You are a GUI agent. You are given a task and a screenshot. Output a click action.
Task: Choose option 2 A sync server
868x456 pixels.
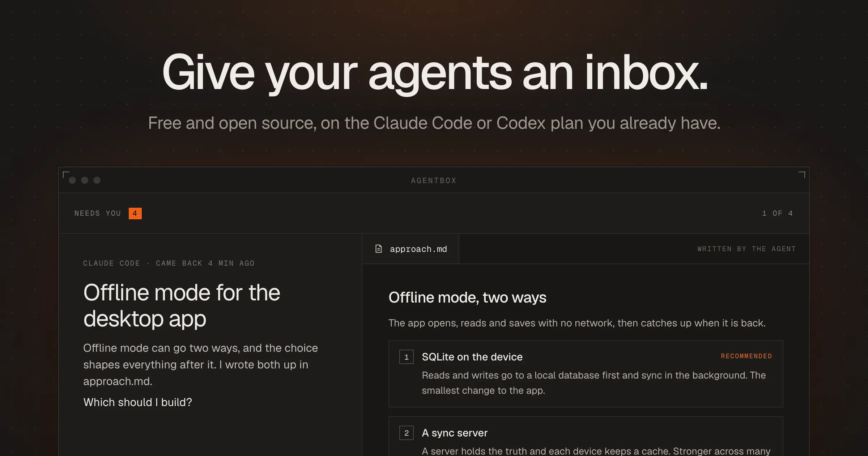586,436
